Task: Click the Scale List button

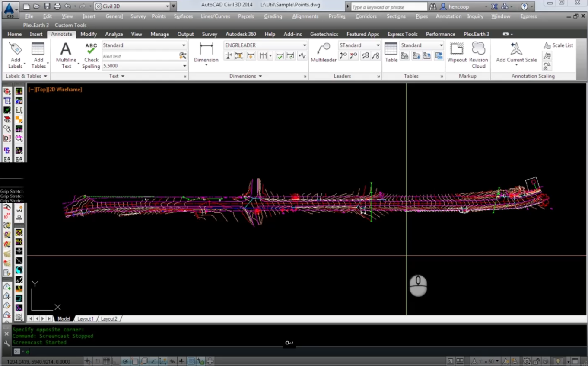Action: click(x=558, y=45)
